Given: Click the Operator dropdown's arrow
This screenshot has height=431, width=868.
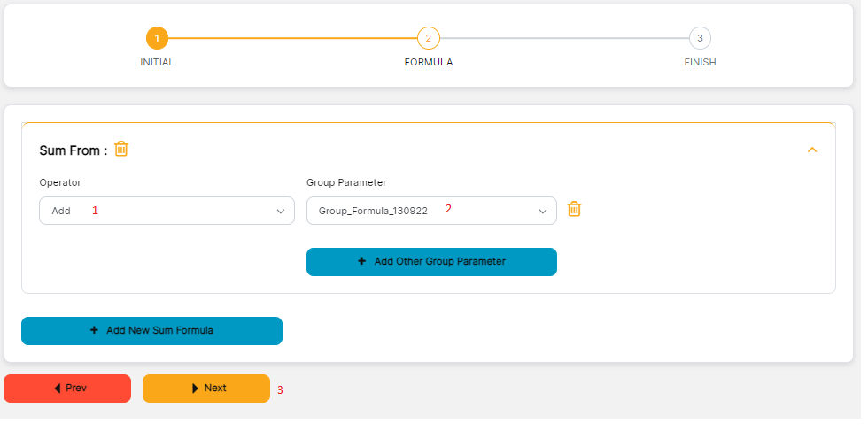Looking at the screenshot, I should point(281,212).
